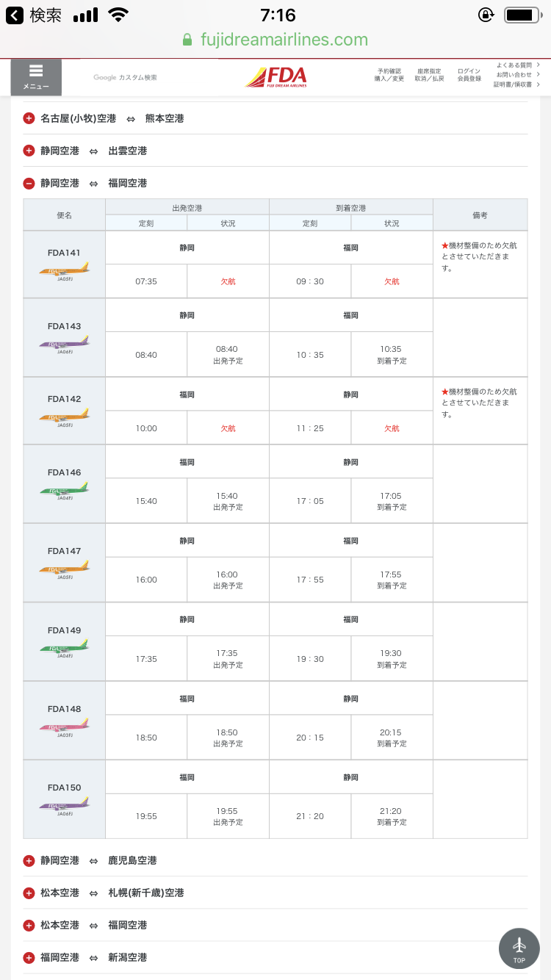Viewport: 551px width, 980px height.
Task: Tap the FDA143 purple aircraft icon
Action: tap(64, 343)
